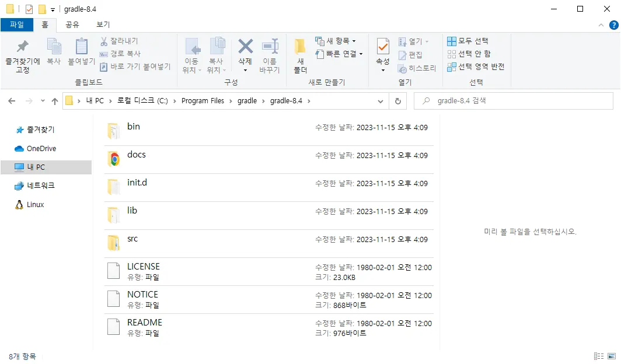621x364 pixels.
Task: Select Linux in the sidebar
Action: tap(29, 205)
